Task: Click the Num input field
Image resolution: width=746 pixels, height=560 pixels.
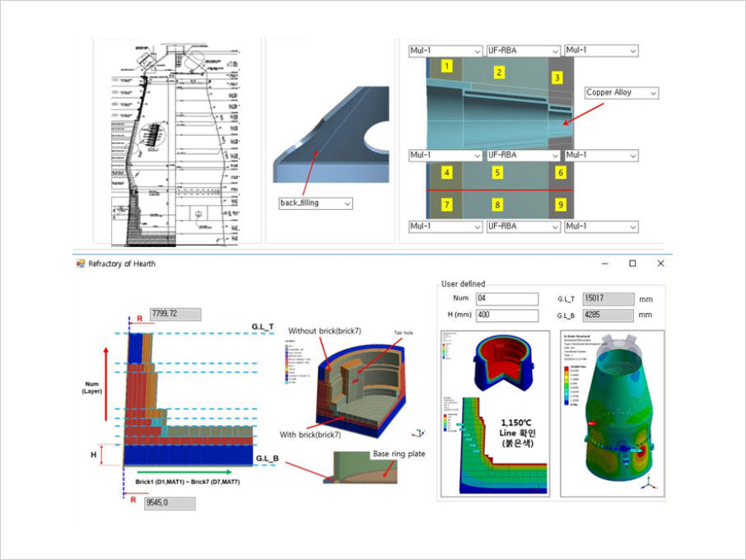Action: [506, 298]
